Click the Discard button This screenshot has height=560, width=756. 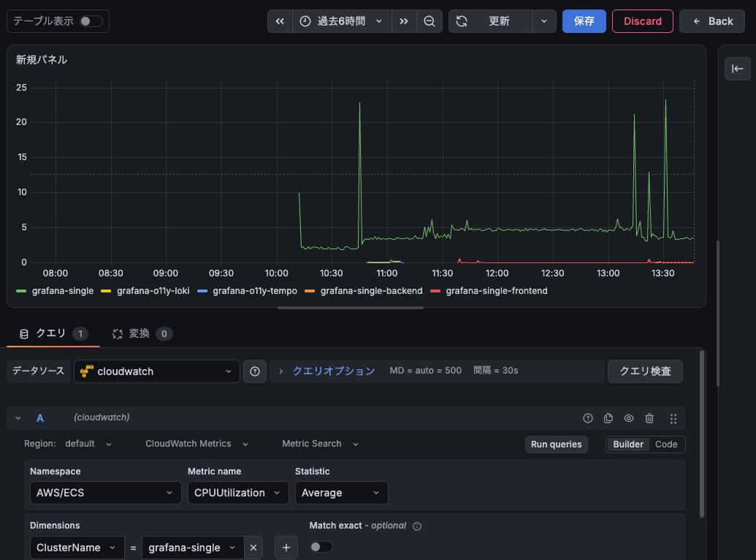(x=642, y=21)
